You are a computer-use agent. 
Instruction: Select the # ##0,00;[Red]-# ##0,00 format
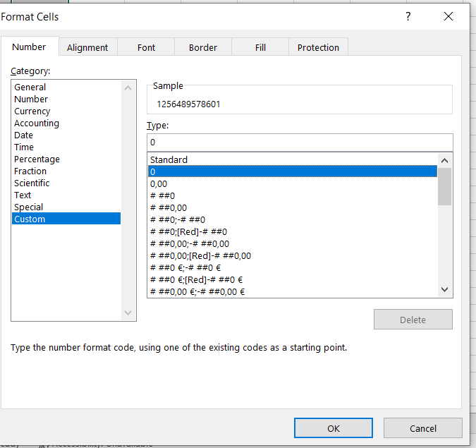point(201,255)
